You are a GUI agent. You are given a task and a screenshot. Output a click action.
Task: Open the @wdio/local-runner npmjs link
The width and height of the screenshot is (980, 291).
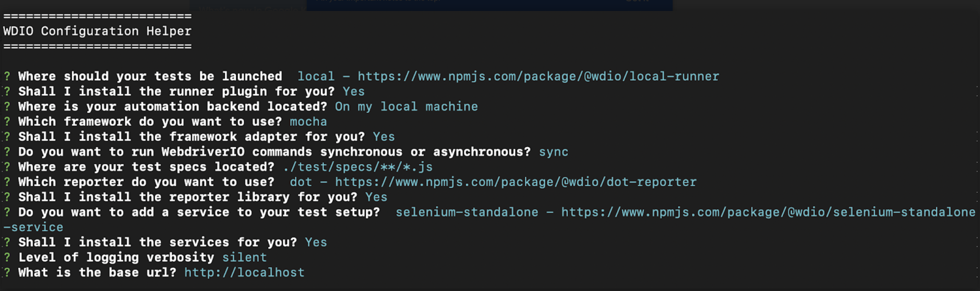[538, 77]
